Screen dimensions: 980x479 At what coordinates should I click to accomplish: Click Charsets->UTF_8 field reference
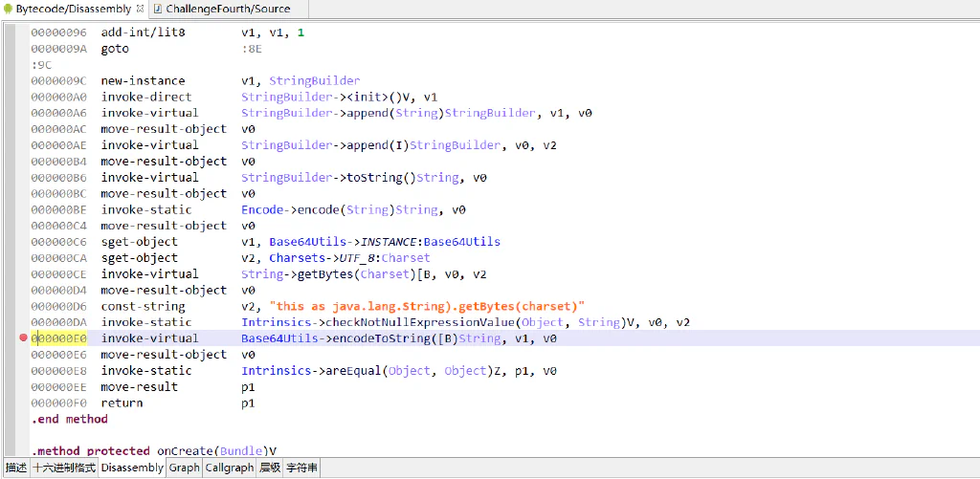(349, 258)
